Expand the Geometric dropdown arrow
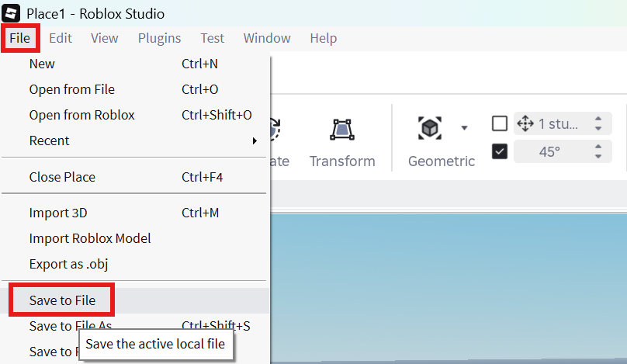 (x=464, y=128)
